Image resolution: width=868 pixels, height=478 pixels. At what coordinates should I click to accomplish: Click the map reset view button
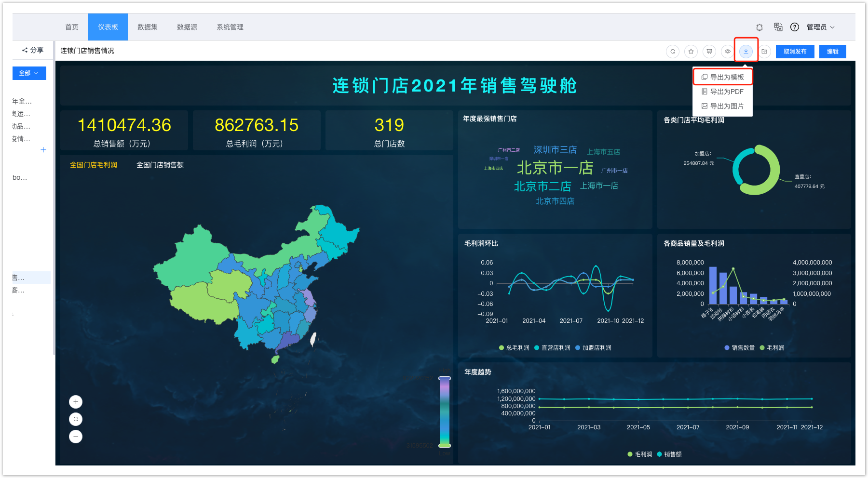[76, 419]
